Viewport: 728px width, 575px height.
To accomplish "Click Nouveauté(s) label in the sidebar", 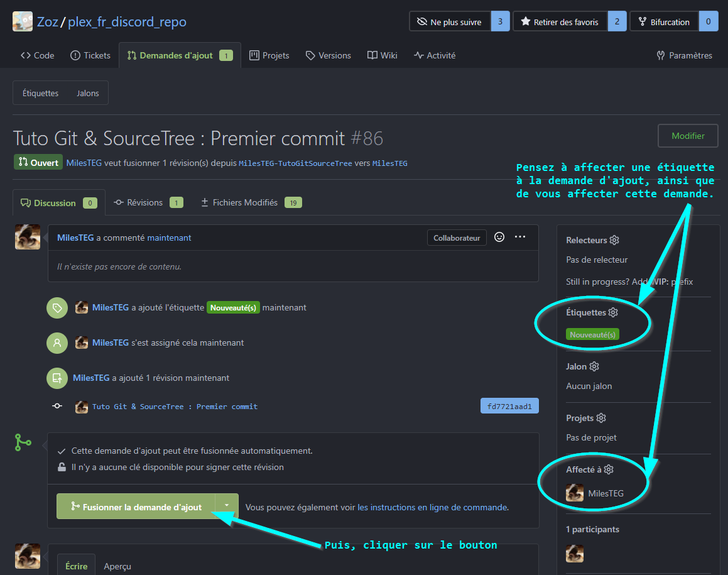I will click(x=592, y=334).
